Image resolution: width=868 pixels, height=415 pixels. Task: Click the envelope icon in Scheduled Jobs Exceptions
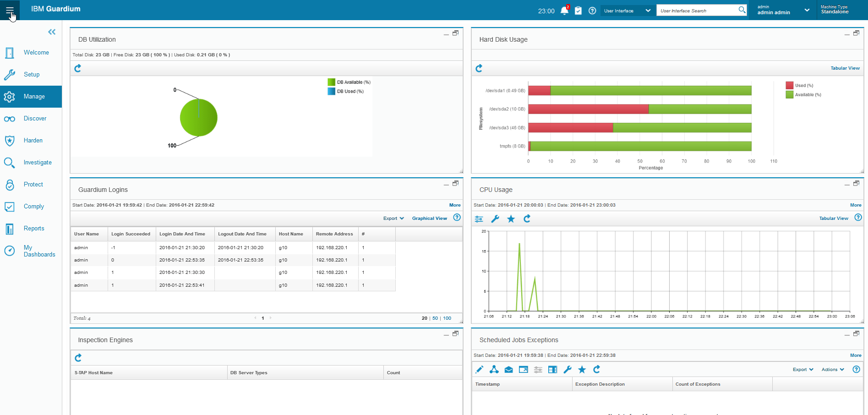click(508, 370)
